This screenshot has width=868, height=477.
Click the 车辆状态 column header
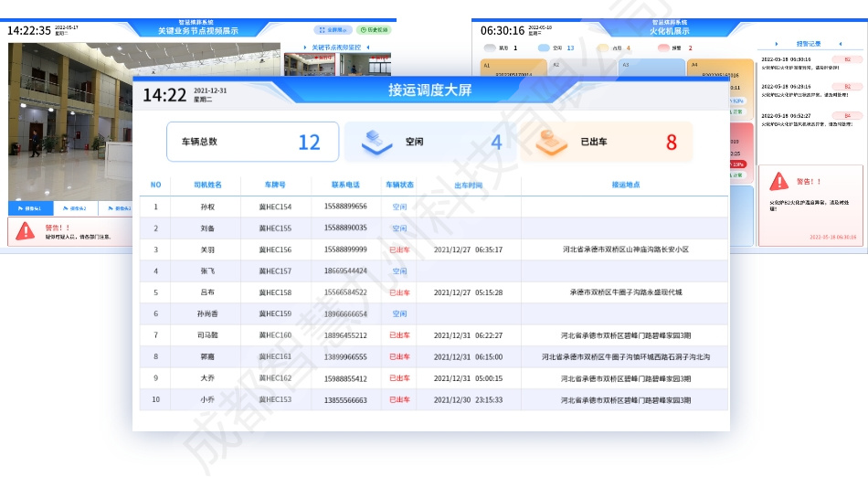pos(399,185)
